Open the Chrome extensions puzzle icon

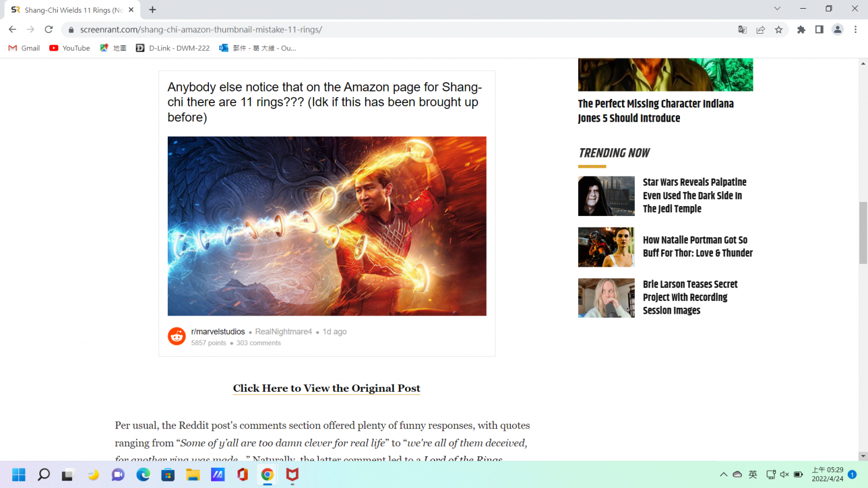tap(801, 30)
